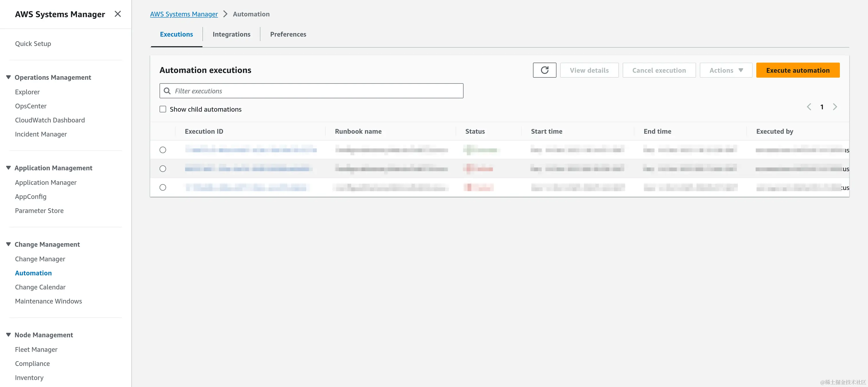Click the refresh executions icon button
The image size is (868, 387).
click(544, 70)
